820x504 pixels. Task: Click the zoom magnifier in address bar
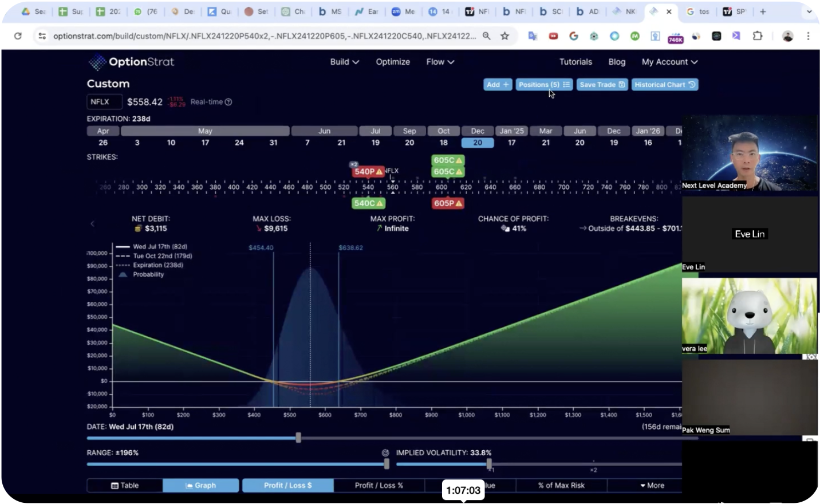click(486, 36)
